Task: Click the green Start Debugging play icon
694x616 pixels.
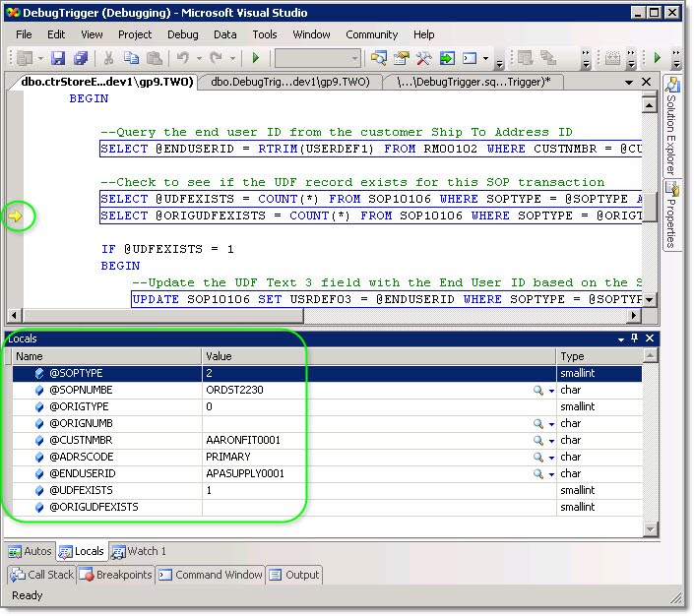Action: [255, 58]
